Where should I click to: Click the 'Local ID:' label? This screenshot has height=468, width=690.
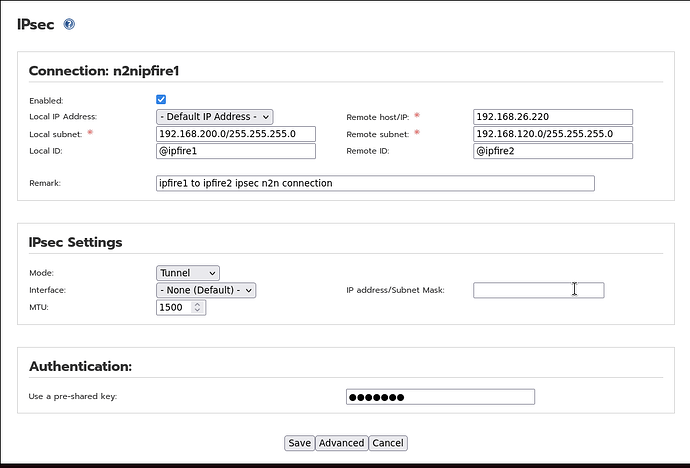tap(46, 151)
